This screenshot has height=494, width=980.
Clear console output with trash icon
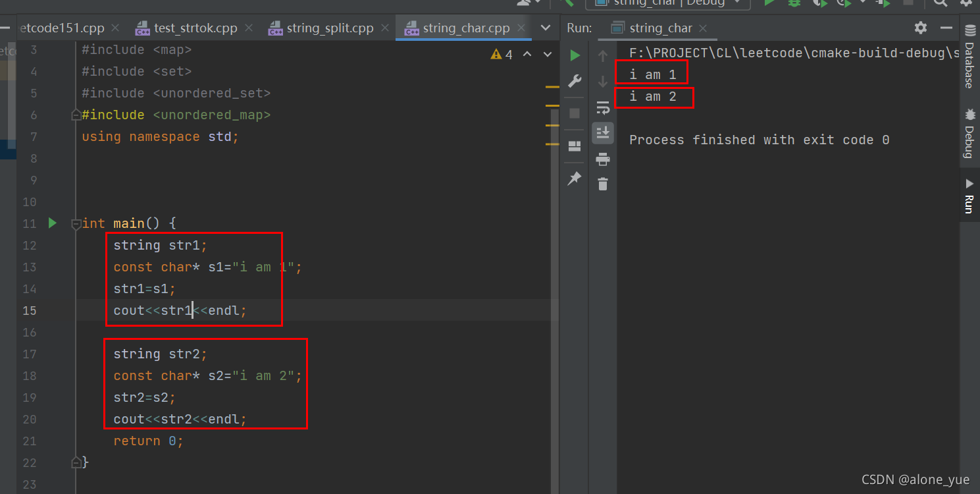[x=602, y=184]
